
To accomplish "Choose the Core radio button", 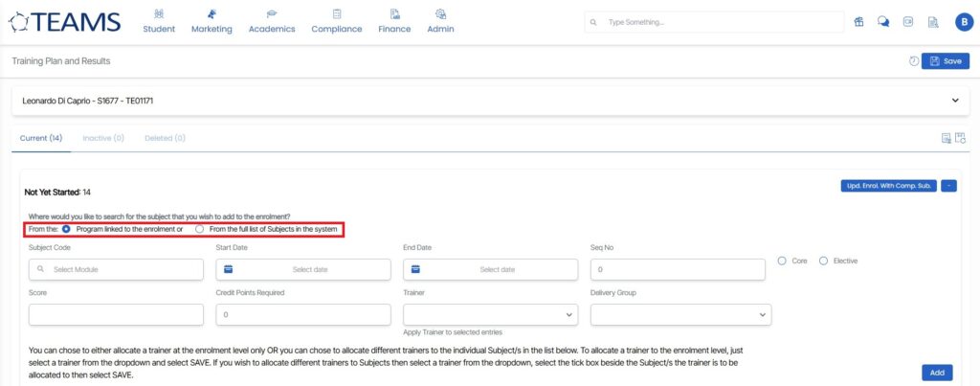I will tap(782, 261).
